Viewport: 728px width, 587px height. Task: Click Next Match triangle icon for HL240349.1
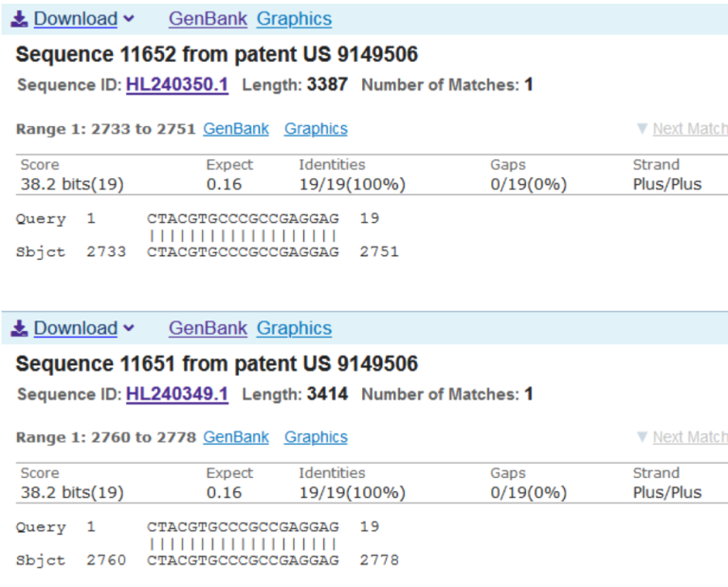[642, 437]
